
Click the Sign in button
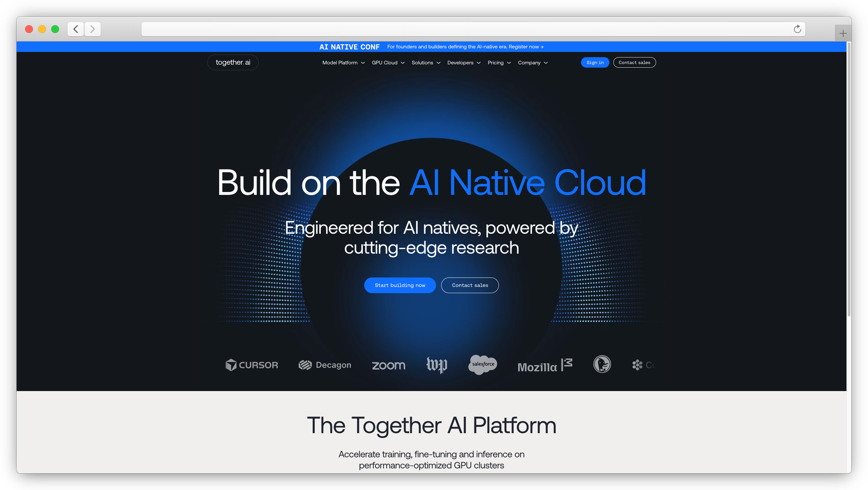(x=595, y=63)
